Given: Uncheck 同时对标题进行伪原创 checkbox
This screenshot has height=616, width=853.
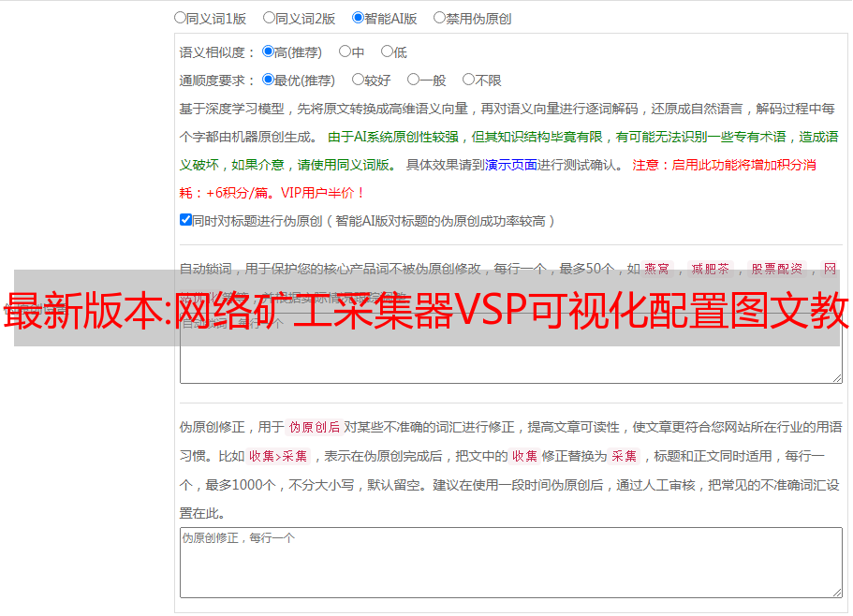Looking at the screenshot, I should [x=185, y=220].
